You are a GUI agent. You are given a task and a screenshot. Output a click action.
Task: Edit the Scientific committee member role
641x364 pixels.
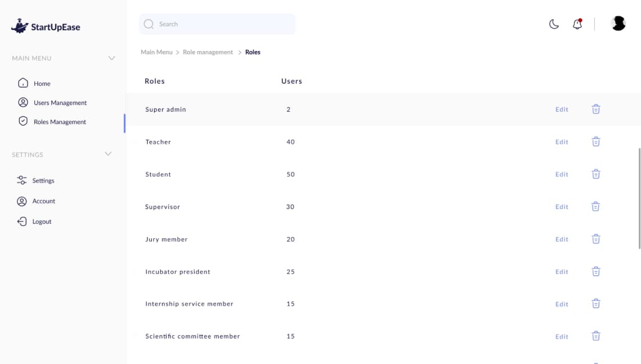562,336
